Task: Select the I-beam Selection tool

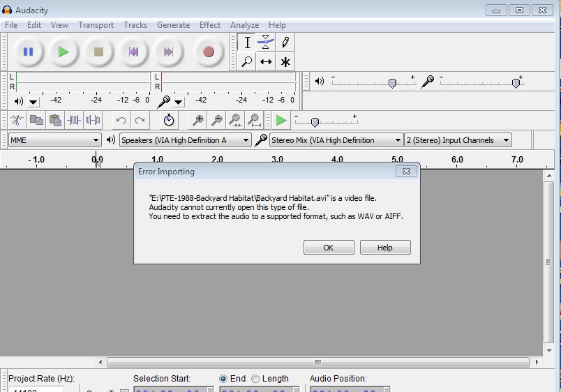Action: (247, 43)
